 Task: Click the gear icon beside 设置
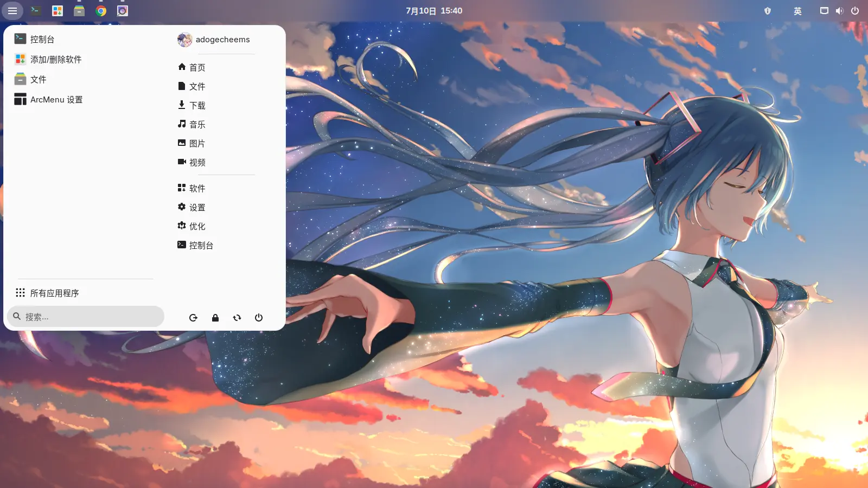coord(182,207)
